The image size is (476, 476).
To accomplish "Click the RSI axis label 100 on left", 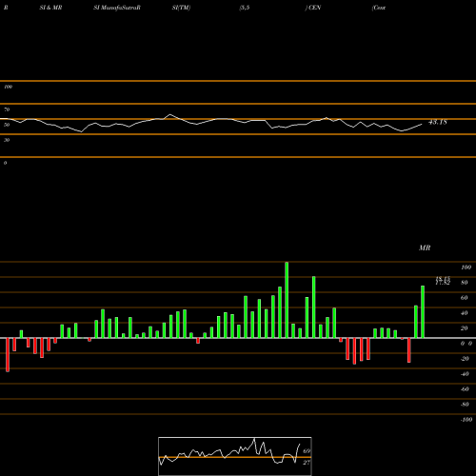I will point(8,87).
